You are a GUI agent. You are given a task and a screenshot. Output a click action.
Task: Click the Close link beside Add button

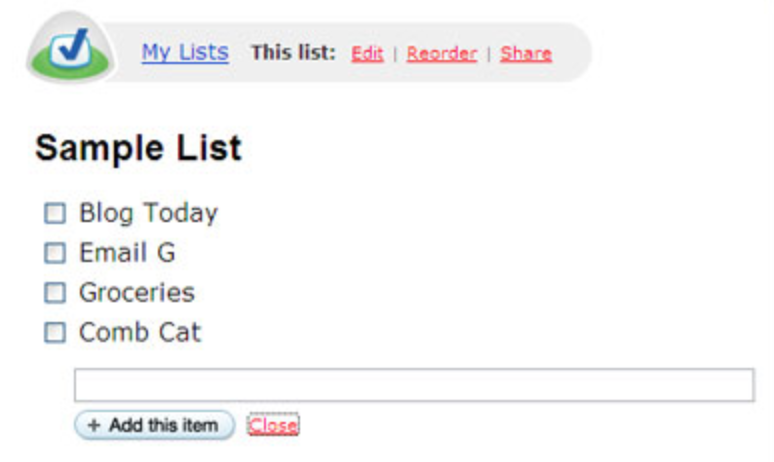(273, 425)
